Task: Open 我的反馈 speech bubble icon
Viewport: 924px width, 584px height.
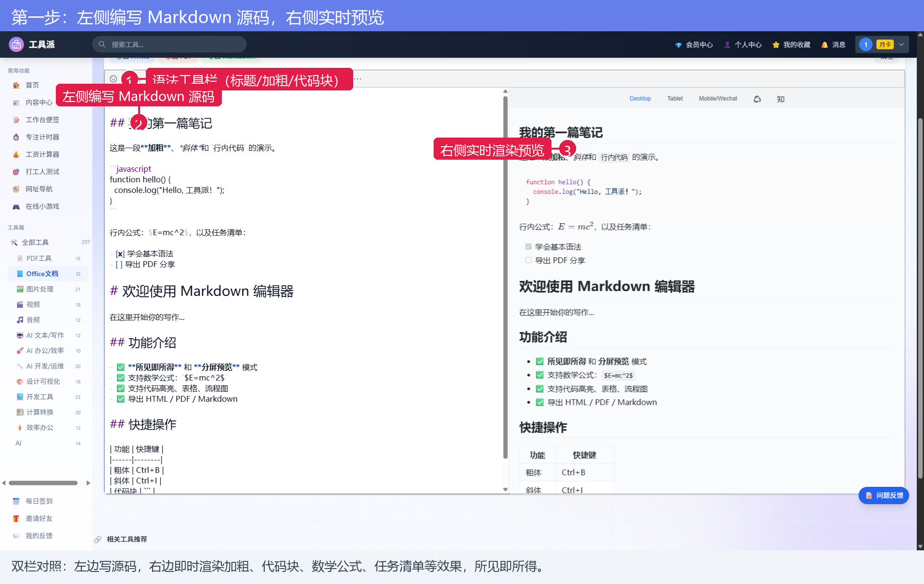Action: (x=16, y=536)
